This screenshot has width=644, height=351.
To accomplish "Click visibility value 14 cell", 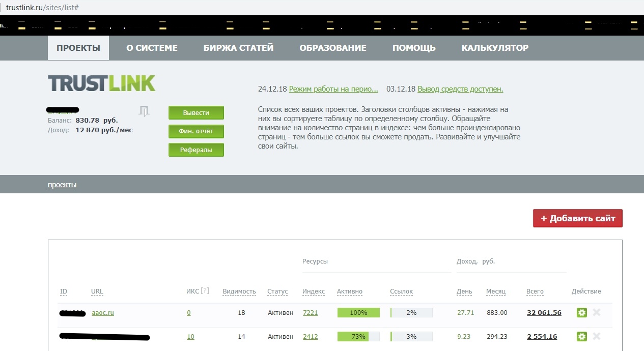I will click(x=241, y=336).
